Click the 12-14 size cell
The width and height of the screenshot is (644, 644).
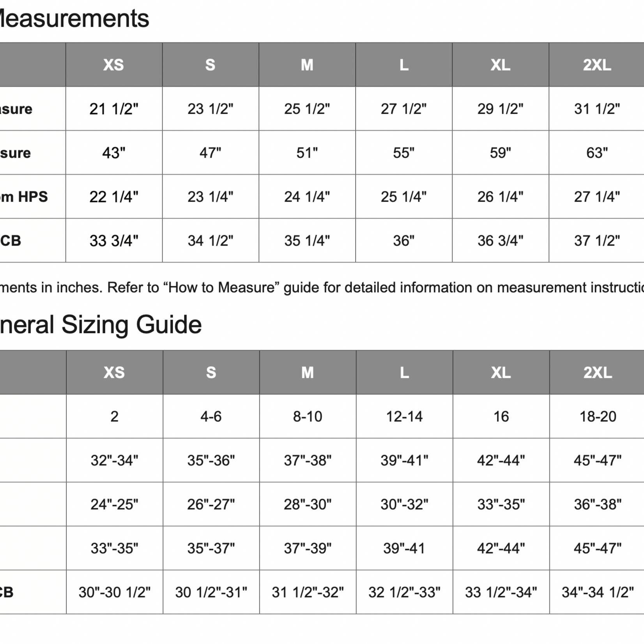click(x=404, y=417)
